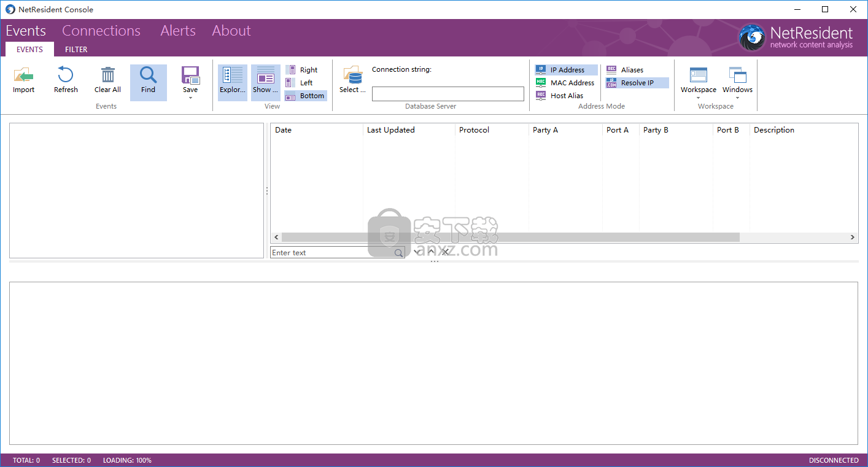Viewport: 868px width, 467px height.
Task: Find previous match with up chevron
Action: (x=431, y=252)
